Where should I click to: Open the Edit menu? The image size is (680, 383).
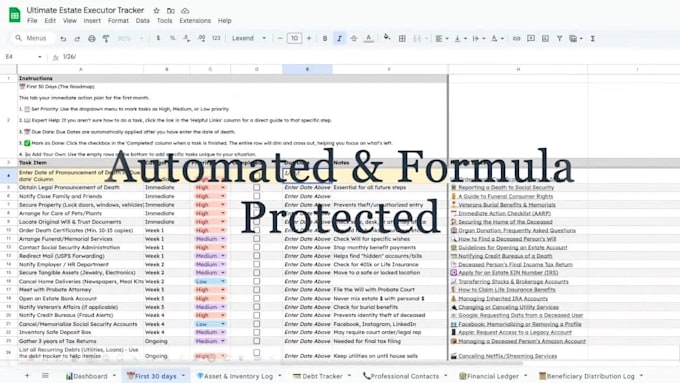point(50,21)
